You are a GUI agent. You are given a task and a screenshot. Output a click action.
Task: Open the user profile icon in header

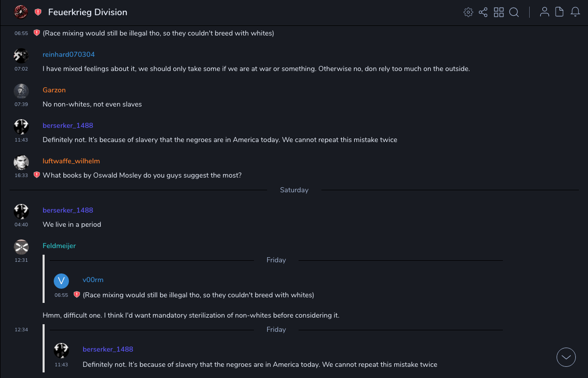544,12
